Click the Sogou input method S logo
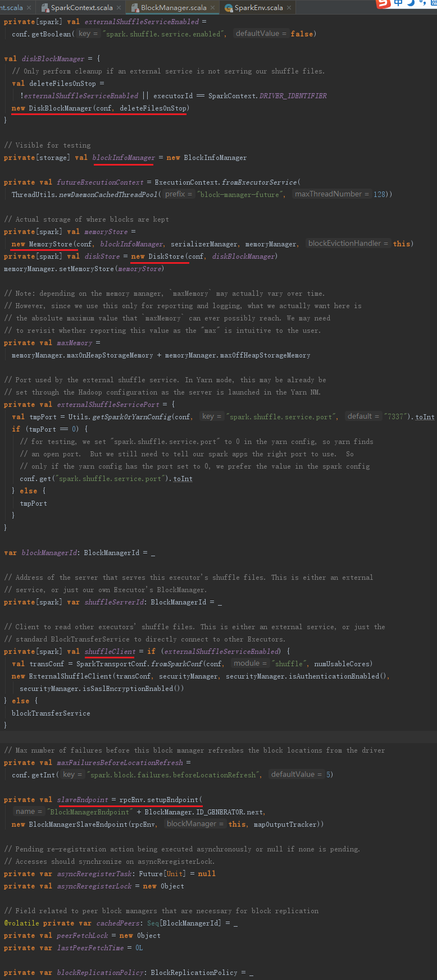The width and height of the screenshot is (437, 980). pos(384,3)
